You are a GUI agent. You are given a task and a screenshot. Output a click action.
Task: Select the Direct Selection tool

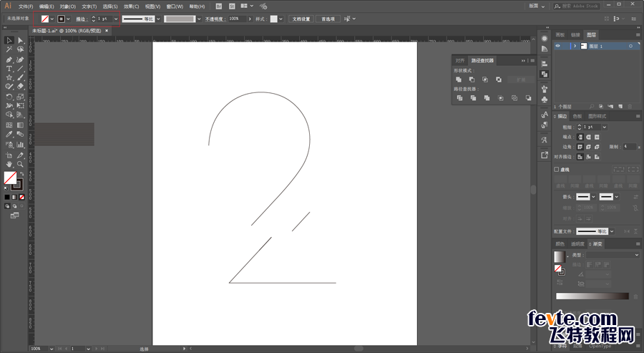(21, 40)
